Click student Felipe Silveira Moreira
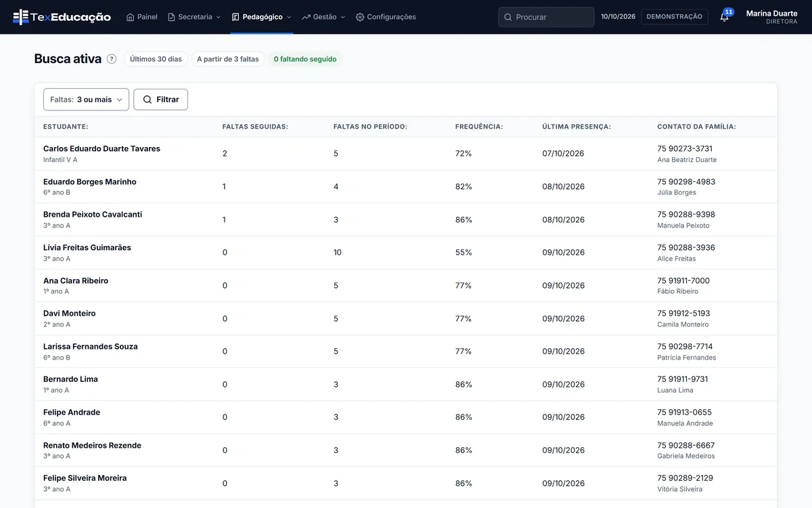 click(x=85, y=478)
